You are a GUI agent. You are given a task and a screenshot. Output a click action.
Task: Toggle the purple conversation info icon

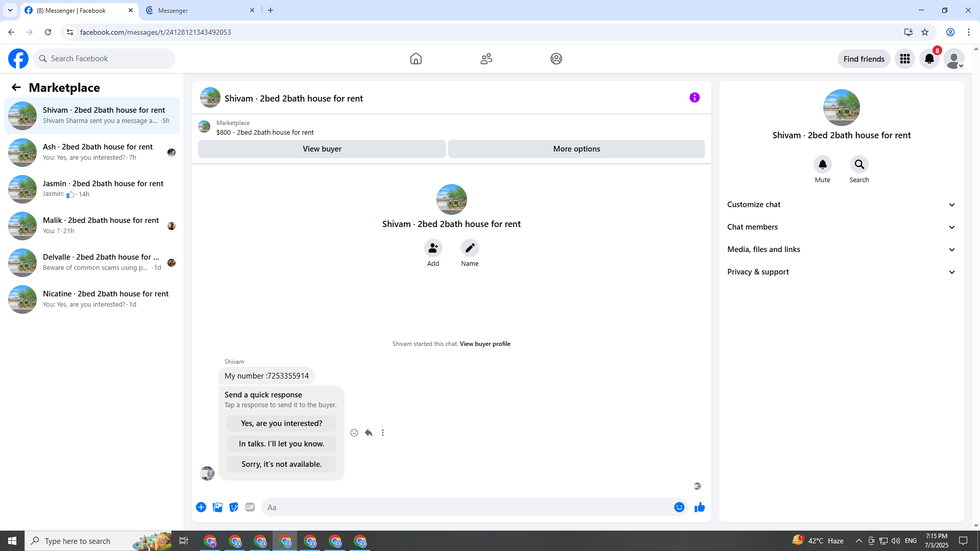click(x=694, y=97)
